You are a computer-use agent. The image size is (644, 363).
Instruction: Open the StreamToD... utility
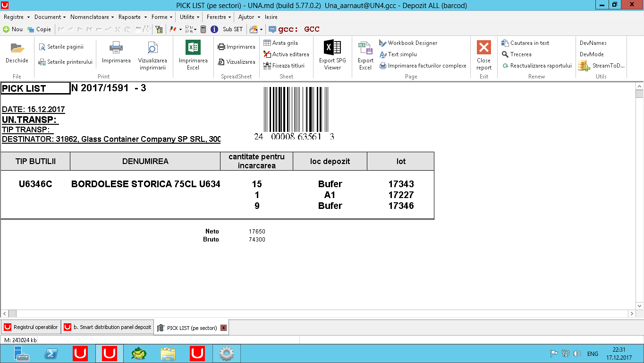point(602,66)
